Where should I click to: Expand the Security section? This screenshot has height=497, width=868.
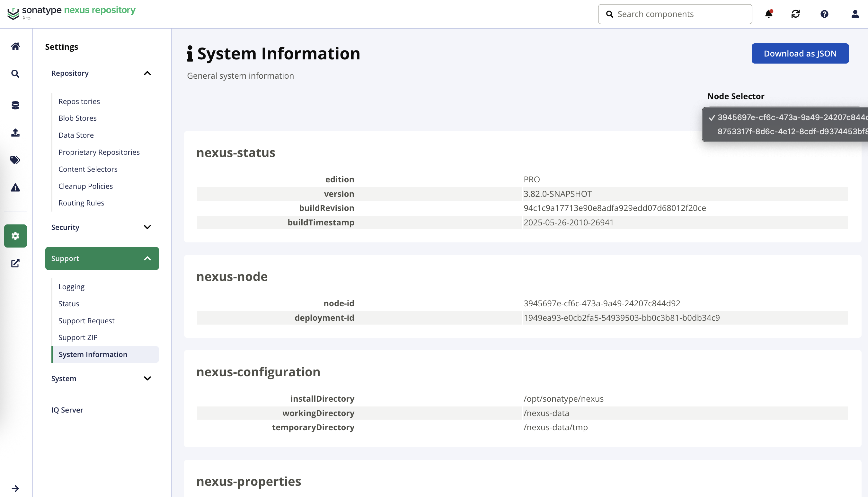(x=102, y=227)
